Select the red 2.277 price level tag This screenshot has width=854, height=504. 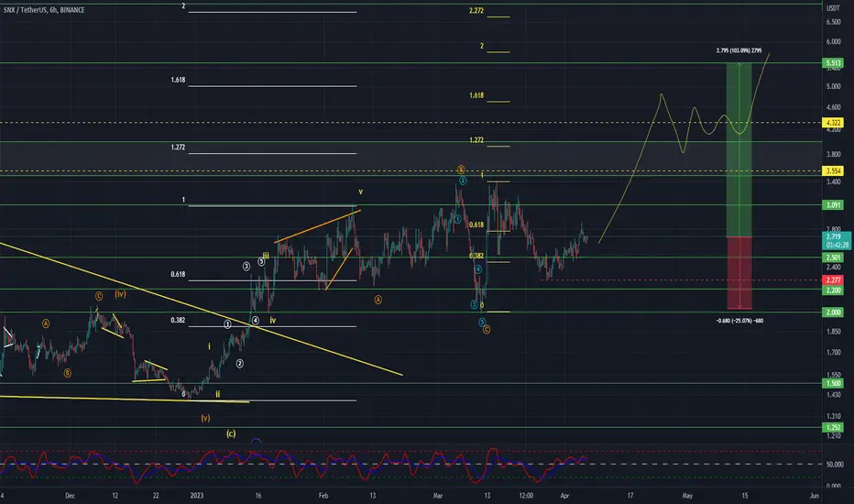pos(833,280)
